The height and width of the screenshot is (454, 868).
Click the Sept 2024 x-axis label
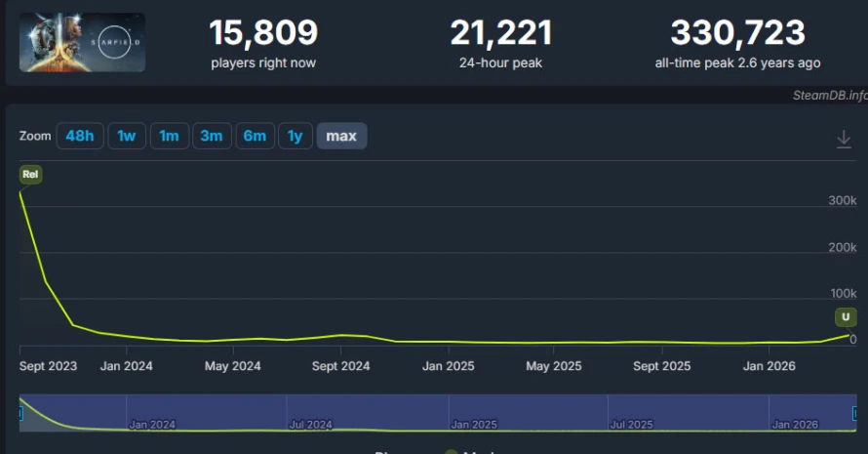tap(340, 366)
